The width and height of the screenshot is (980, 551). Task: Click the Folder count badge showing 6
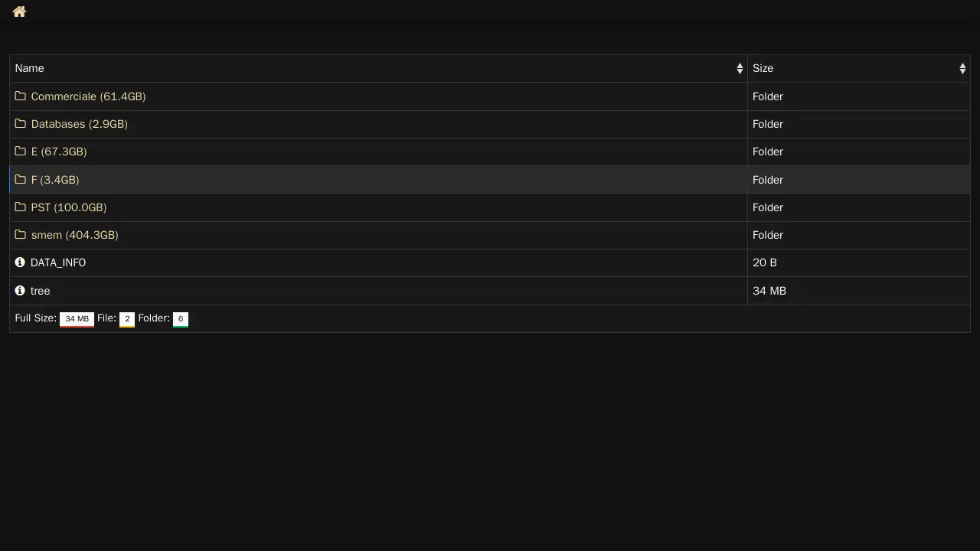point(181,319)
